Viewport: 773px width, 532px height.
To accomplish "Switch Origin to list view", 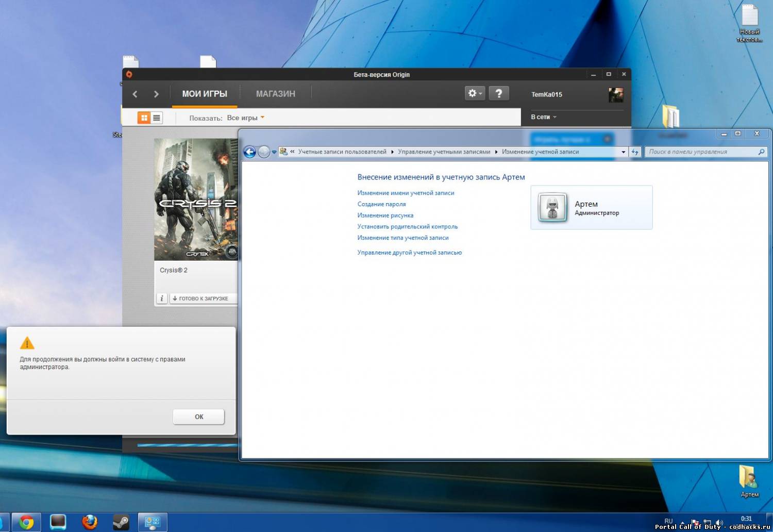I will 157,118.
